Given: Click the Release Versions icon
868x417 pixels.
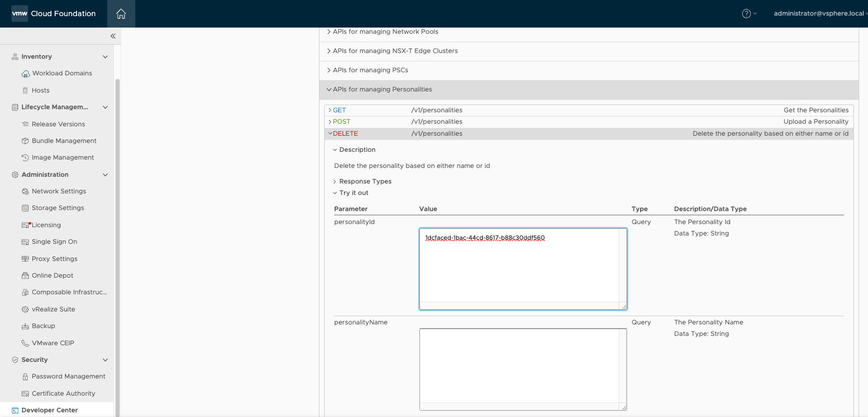Looking at the screenshot, I should [x=25, y=124].
